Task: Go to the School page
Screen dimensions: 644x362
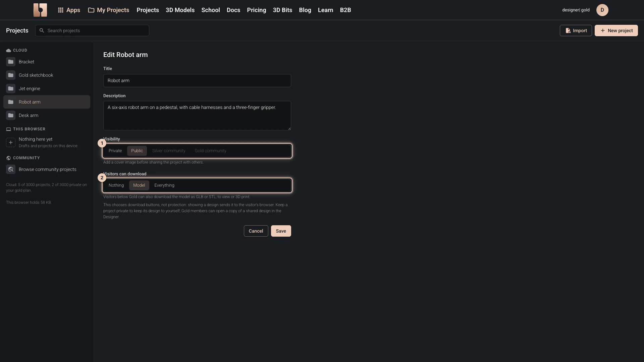Action: (x=211, y=10)
